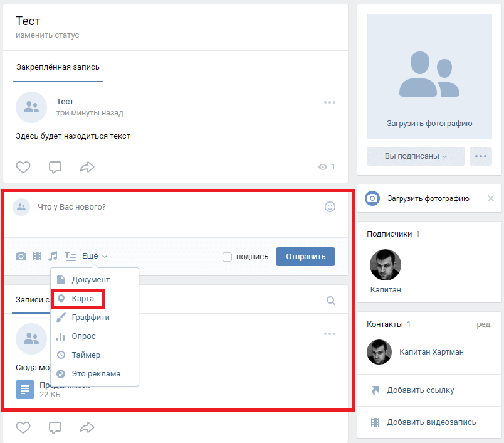Choose Опрос in the attachment menu

tap(83, 336)
